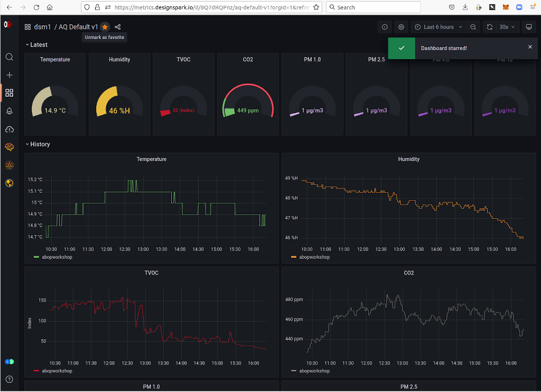Open the Last 6 hours time picker
Viewport: 541px width, 392px height.
pyautogui.click(x=439, y=27)
